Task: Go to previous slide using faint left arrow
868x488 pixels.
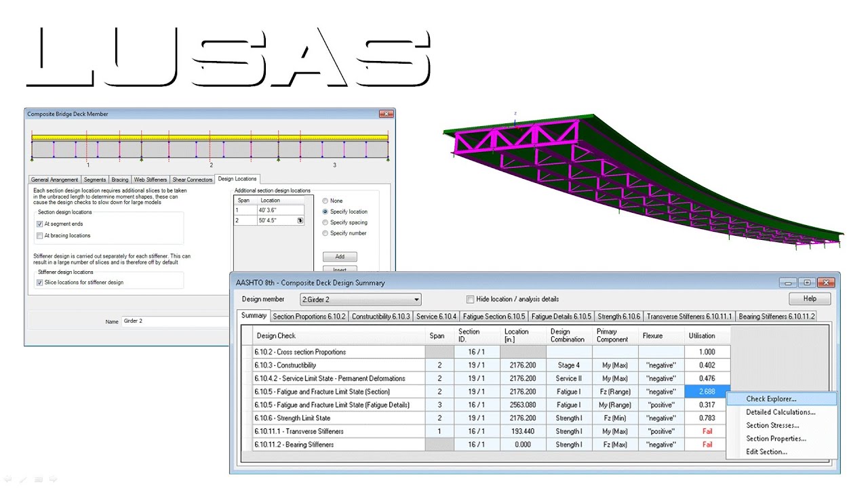Action: 8,479
